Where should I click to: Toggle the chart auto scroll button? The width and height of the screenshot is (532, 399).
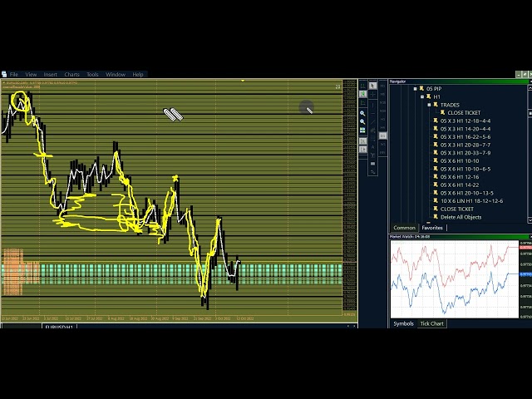(362, 140)
